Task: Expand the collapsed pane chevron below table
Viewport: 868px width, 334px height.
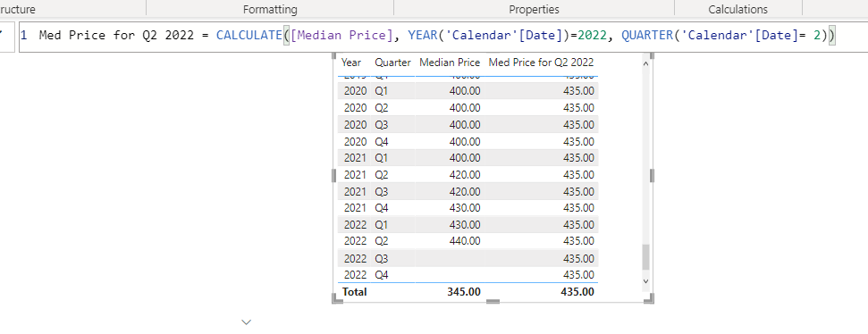Action: click(247, 321)
